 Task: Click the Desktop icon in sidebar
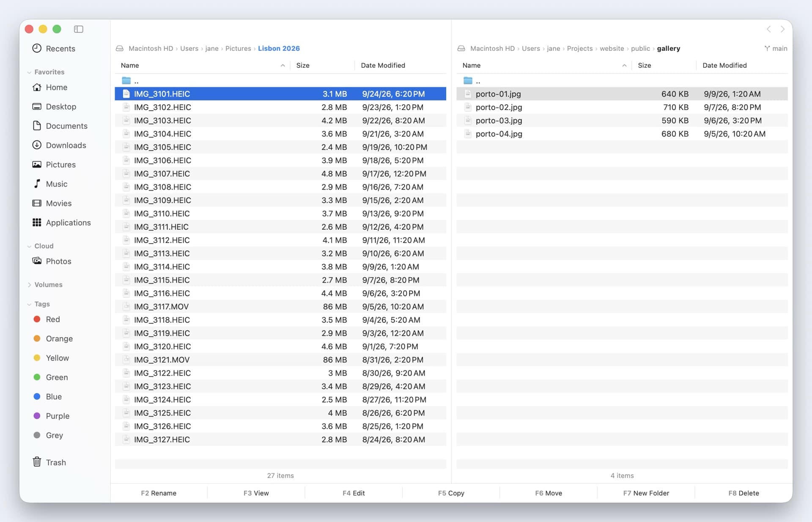click(x=37, y=106)
